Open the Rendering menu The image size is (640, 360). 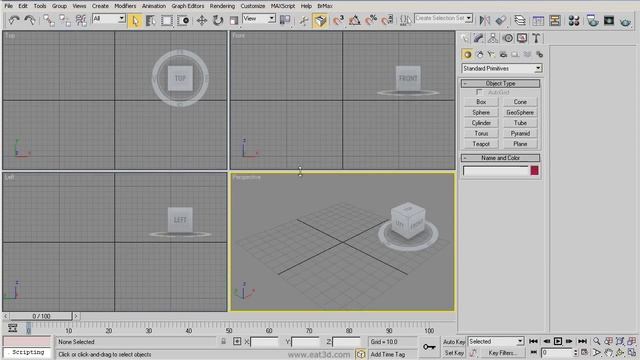[222, 6]
